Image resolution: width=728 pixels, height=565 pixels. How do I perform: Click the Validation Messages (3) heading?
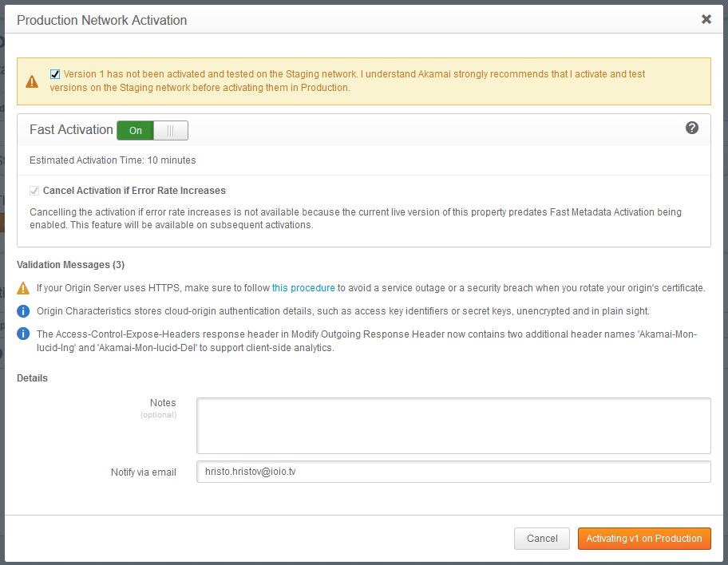coord(70,265)
